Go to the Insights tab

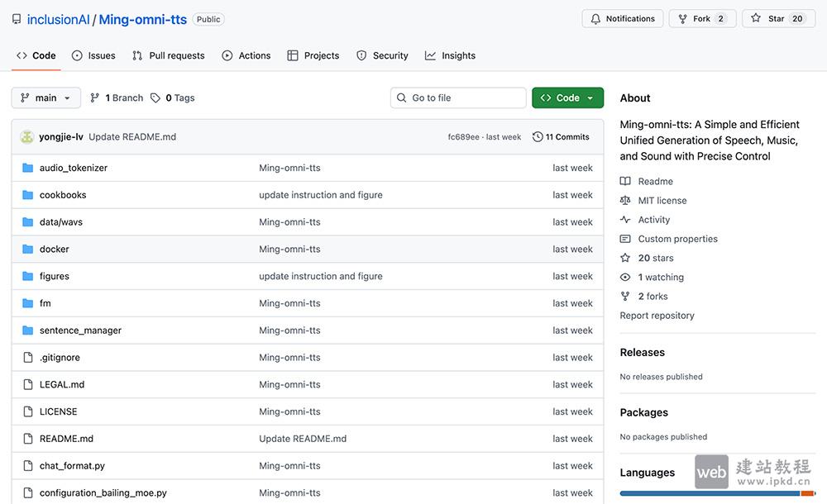pos(450,55)
